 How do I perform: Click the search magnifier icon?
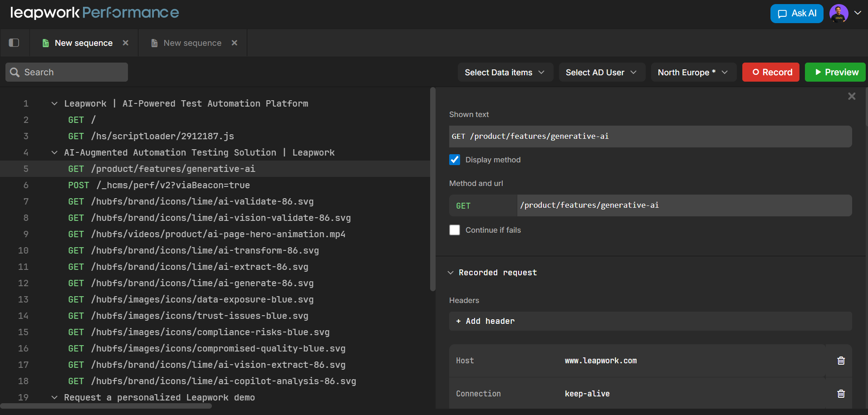point(15,72)
